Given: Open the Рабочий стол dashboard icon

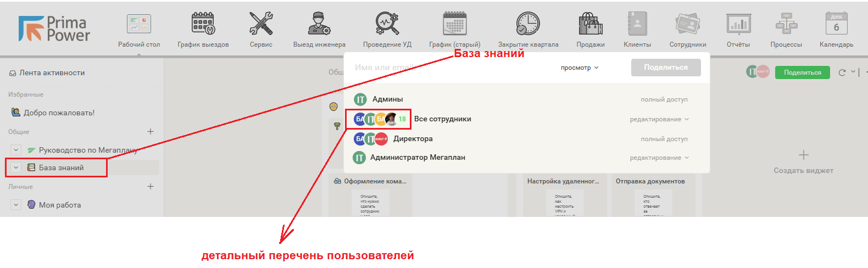Looking at the screenshot, I should coord(138,24).
